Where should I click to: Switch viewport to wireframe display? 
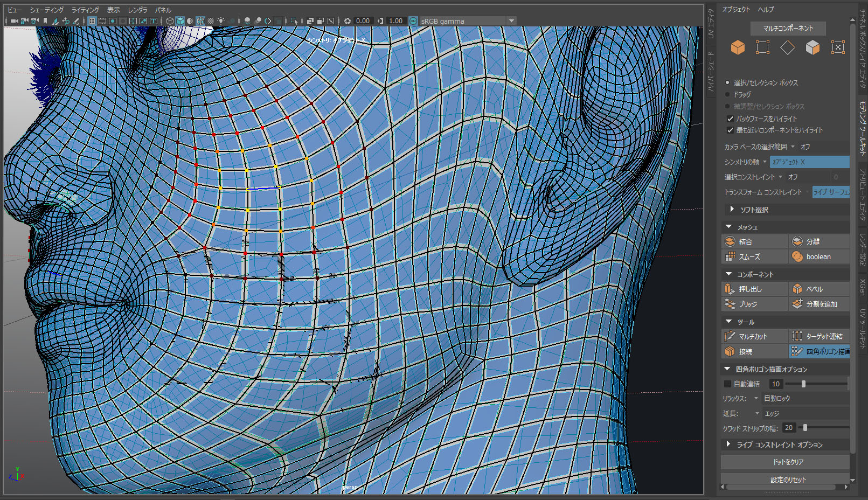point(170,21)
